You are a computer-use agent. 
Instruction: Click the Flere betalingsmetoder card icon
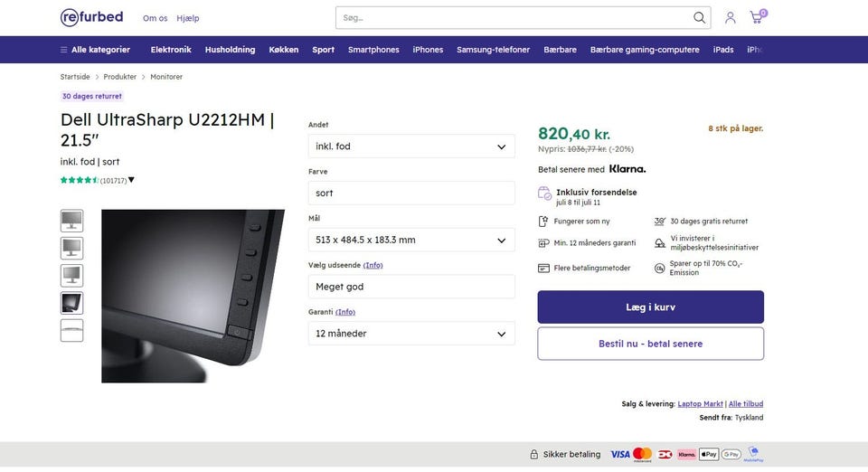[543, 269]
